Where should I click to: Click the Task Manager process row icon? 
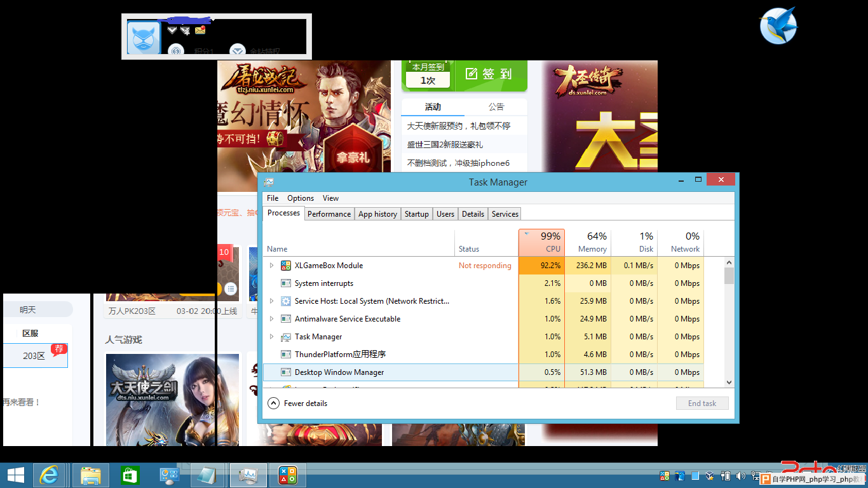click(286, 337)
